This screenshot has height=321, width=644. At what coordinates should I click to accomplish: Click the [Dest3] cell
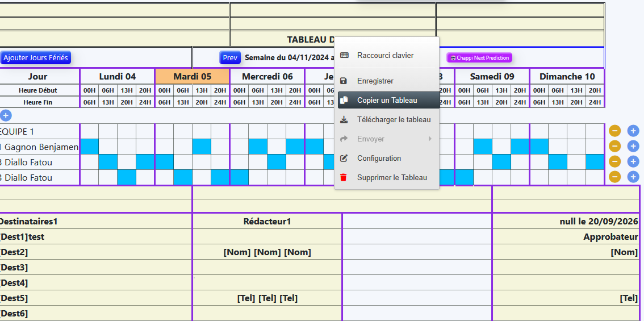[x=96, y=268]
